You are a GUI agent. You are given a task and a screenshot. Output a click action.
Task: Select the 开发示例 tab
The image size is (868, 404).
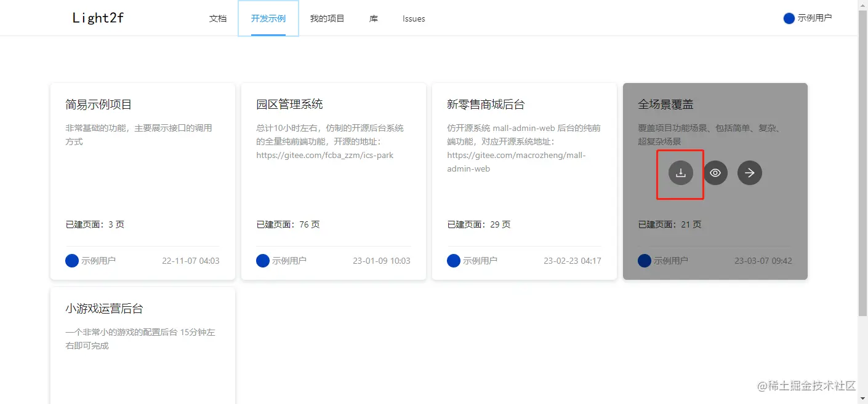[268, 18]
